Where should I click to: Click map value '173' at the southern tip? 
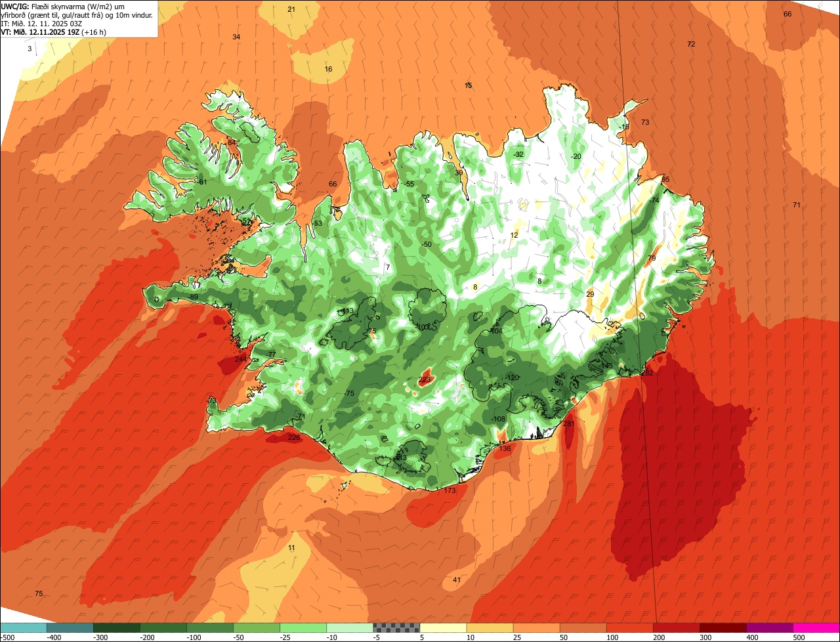tap(450, 490)
